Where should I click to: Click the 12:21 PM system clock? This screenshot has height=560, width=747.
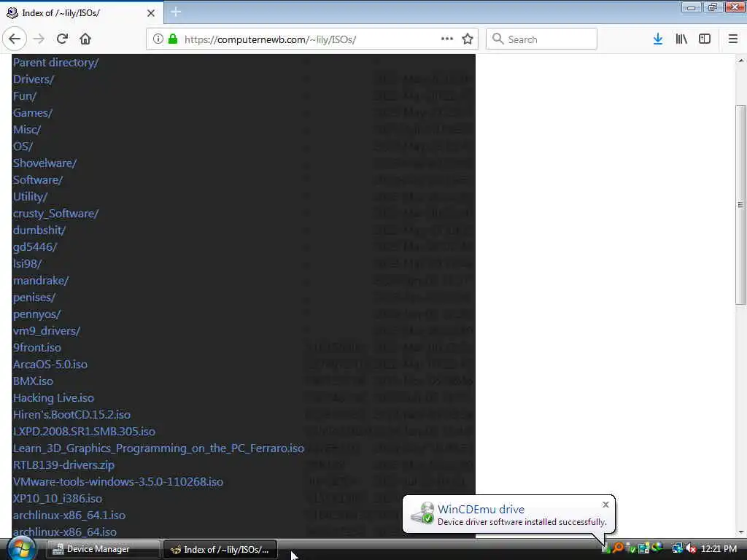[x=719, y=548]
